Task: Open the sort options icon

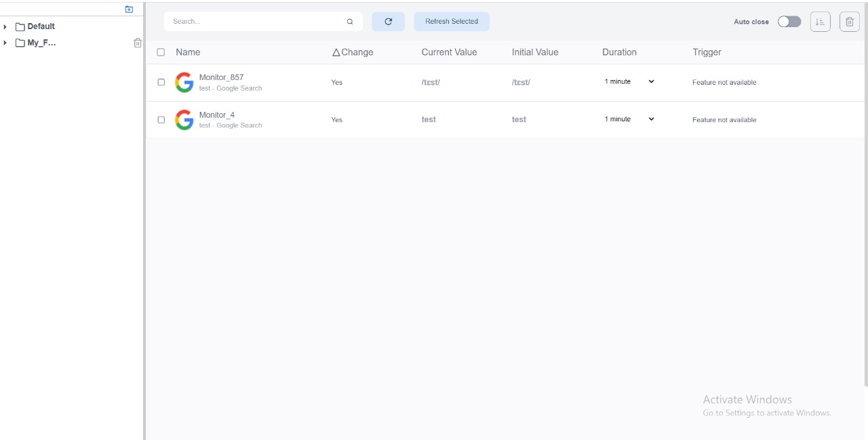Action: tap(820, 21)
